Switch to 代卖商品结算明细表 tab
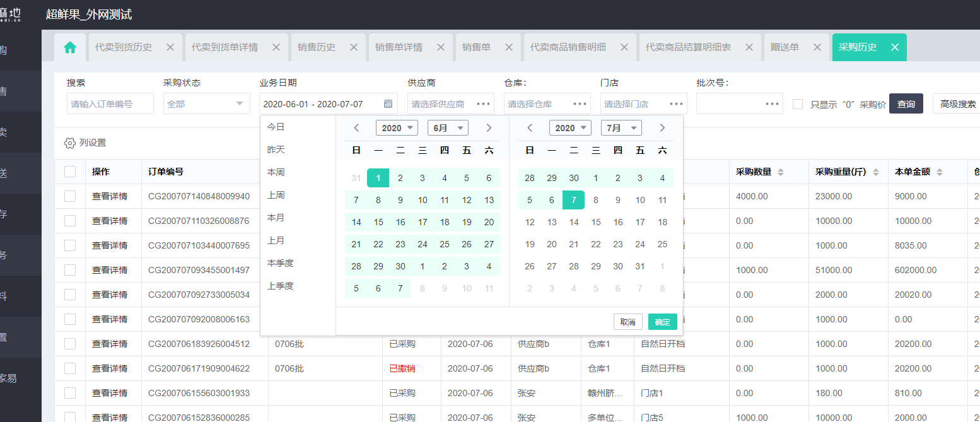980x422 pixels. coord(688,47)
